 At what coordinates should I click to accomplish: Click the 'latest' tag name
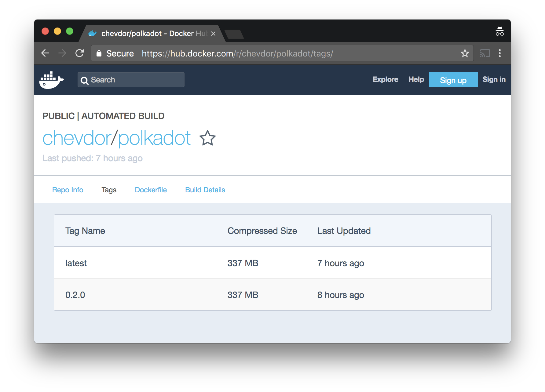76,263
